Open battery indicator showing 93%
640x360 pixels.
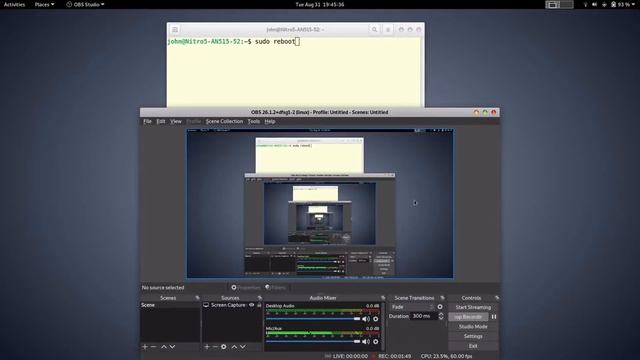tap(620, 4)
